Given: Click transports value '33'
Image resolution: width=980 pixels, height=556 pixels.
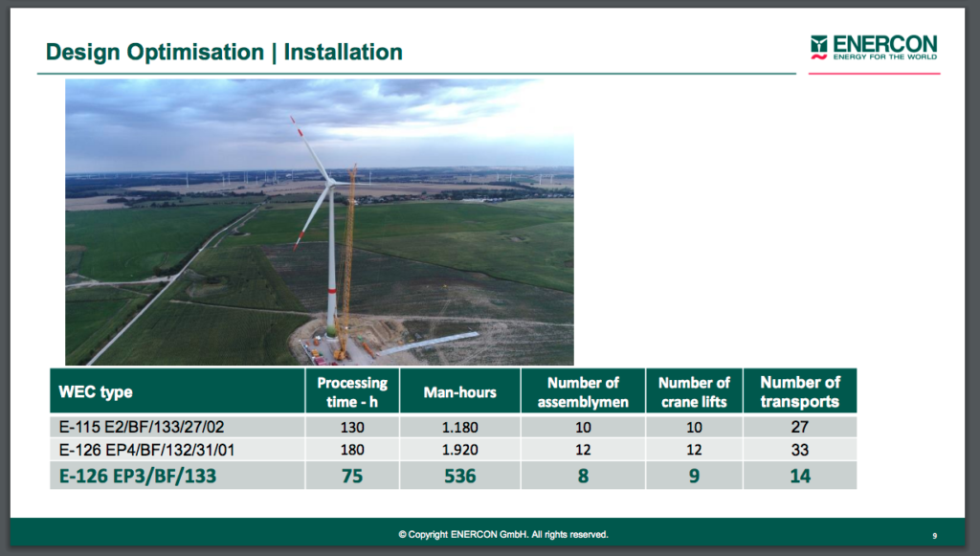Looking at the screenshot, I should pyautogui.click(x=800, y=450).
